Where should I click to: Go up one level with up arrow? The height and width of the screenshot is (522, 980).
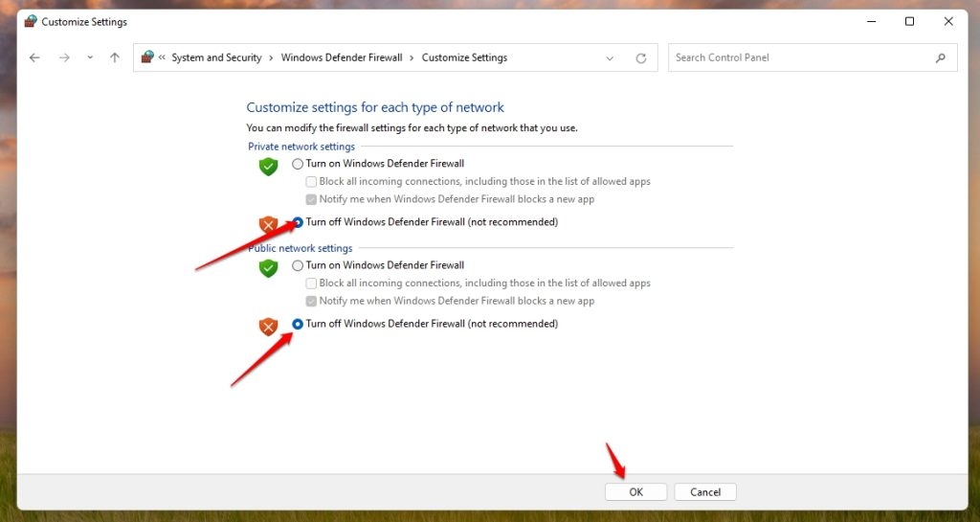[115, 57]
